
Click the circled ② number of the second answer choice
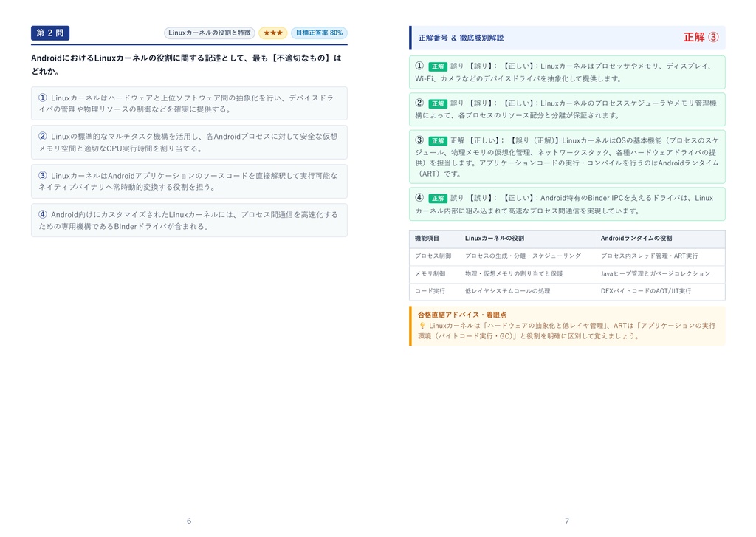[42, 137]
